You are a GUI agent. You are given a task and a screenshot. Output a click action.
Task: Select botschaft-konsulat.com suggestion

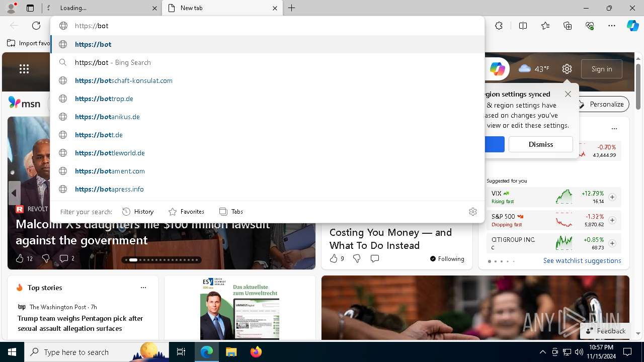click(x=268, y=80)
